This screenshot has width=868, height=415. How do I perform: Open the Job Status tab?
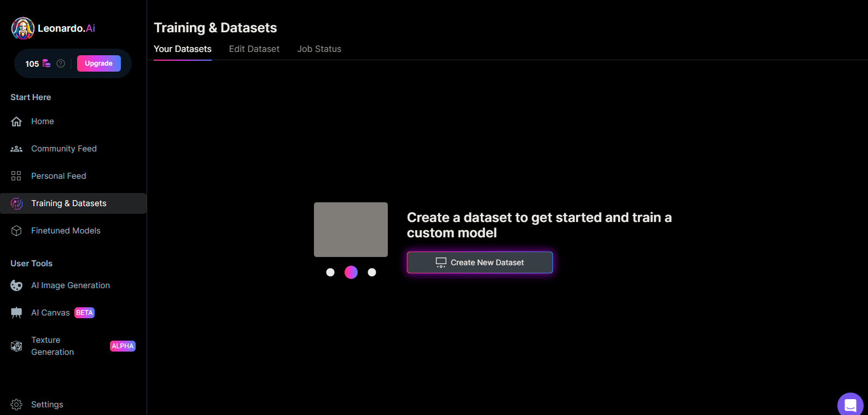click(x=319, y=49)
